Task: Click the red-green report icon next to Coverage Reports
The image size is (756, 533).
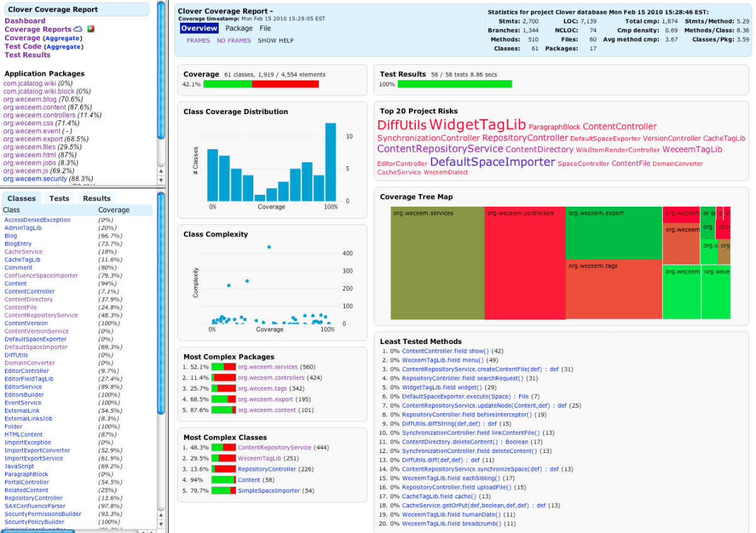Action: pos(92,29)
